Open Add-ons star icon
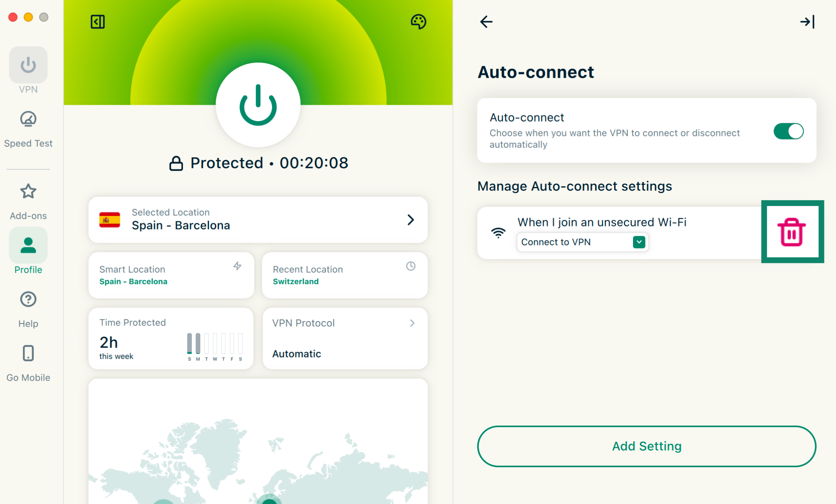The image size is (836, 504). click(28, 192)
